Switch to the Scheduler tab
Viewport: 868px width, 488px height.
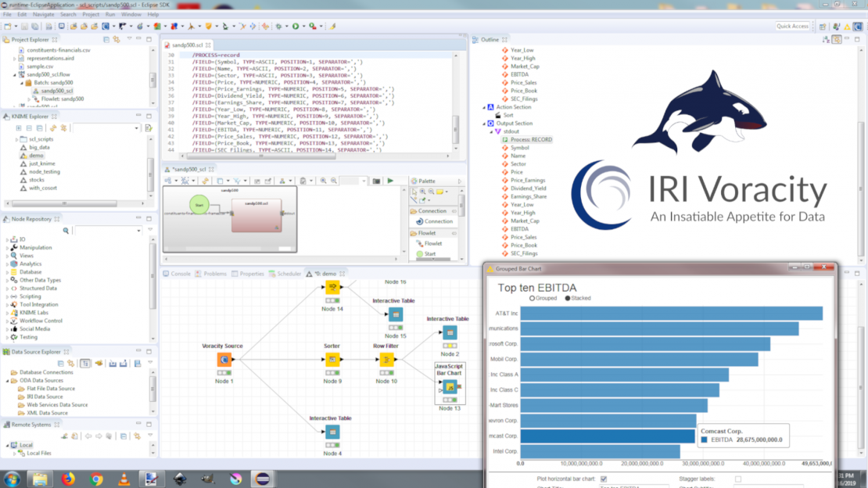[285, 274]
